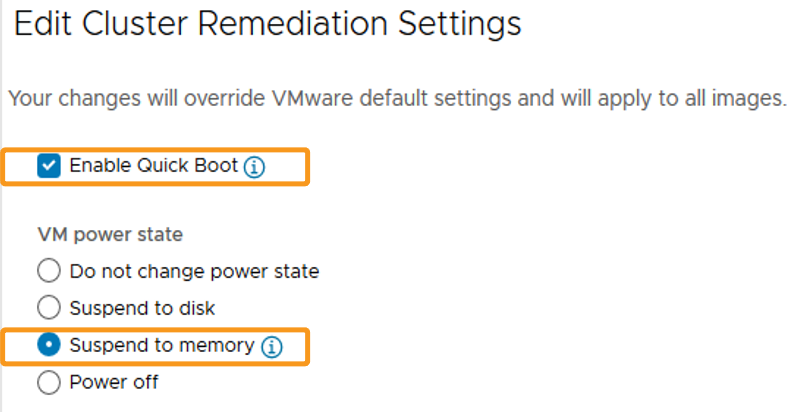
Task: Click the Power off label text
Action: click(x=114, y=382)
